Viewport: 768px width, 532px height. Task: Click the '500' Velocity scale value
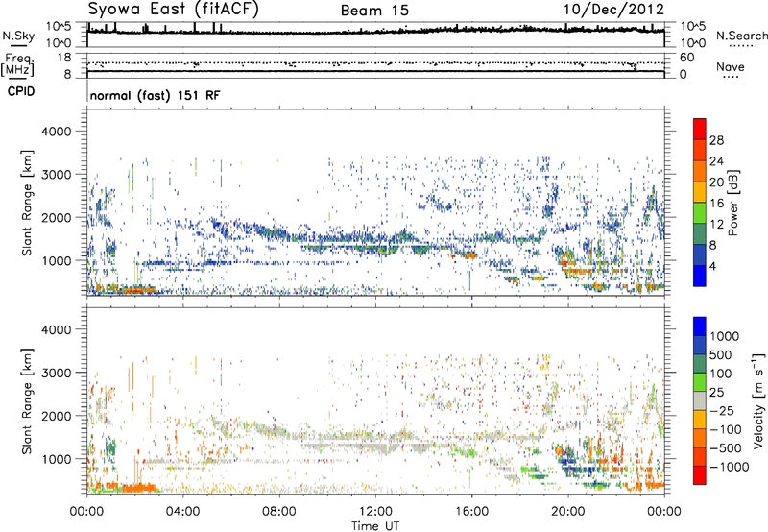(x=721, y=354)
